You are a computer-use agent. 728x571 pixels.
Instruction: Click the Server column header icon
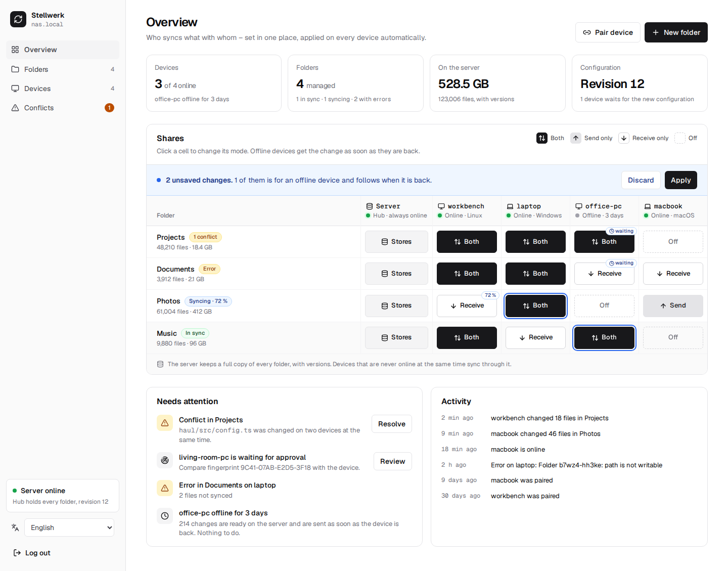(370, 206)
